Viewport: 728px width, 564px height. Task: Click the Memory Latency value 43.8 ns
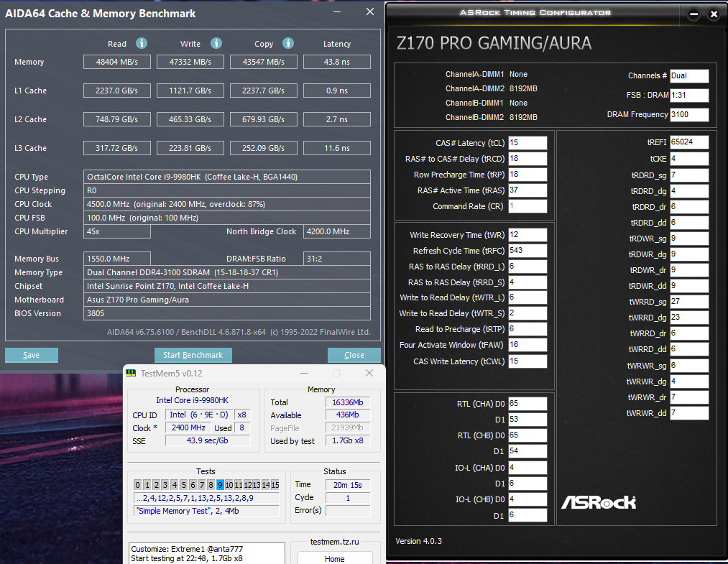point(337,62)
